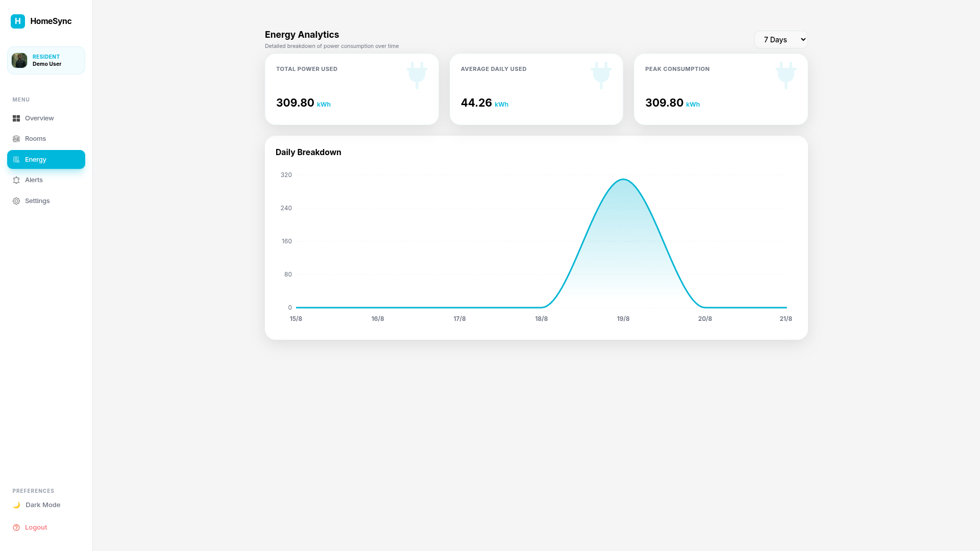
Task: Click the 18/8 axis label
Action: coord(542,319)
